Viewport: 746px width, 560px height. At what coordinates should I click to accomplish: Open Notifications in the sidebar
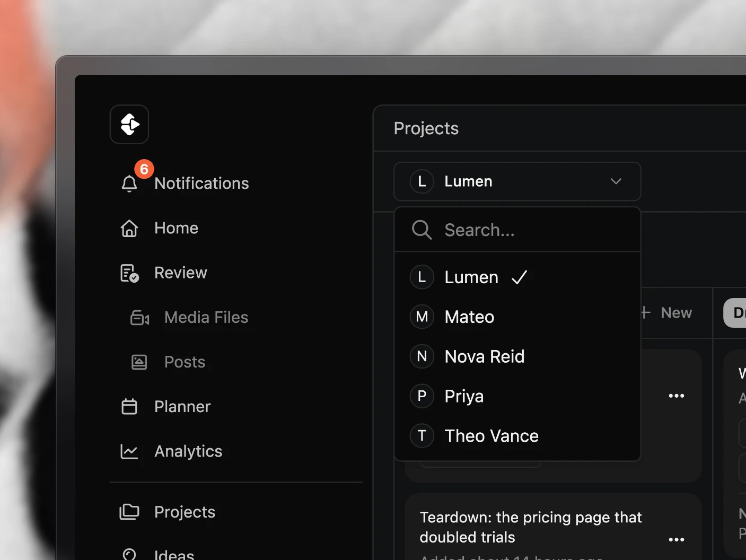201,183
